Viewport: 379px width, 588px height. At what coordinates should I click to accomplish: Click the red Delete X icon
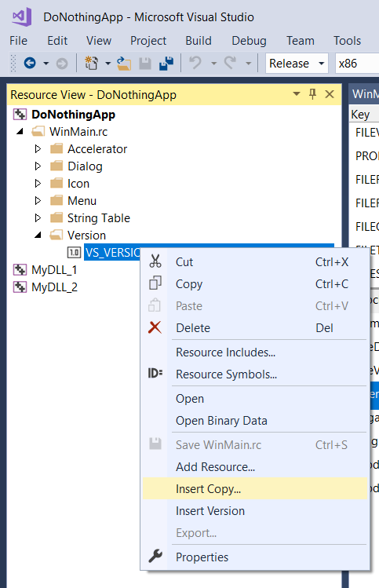pos(155,327)
